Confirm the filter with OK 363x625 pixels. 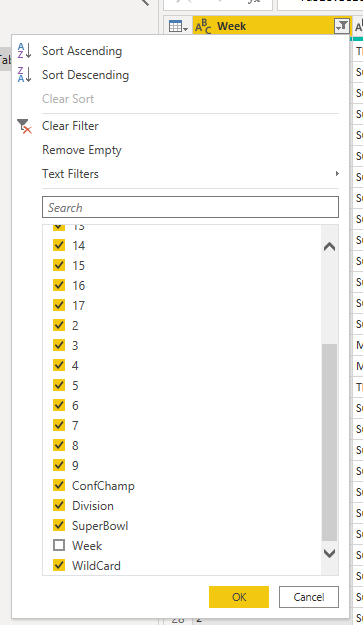(x=239, y=597)
